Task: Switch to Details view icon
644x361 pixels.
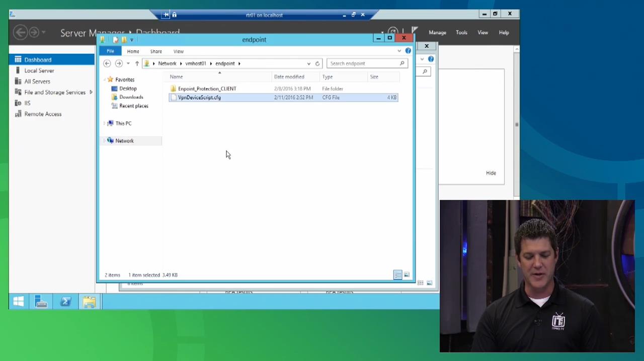Action: [x=397, y=275]
